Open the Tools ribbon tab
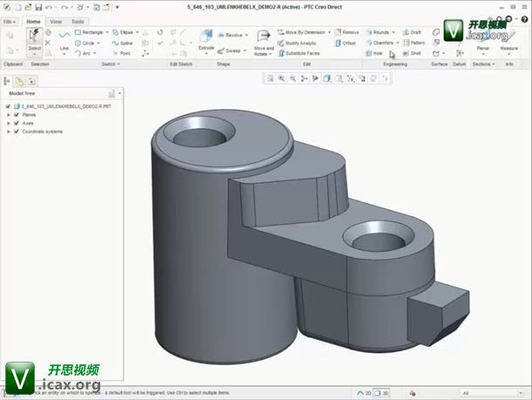Screen dimensions: 532x400 78,21
